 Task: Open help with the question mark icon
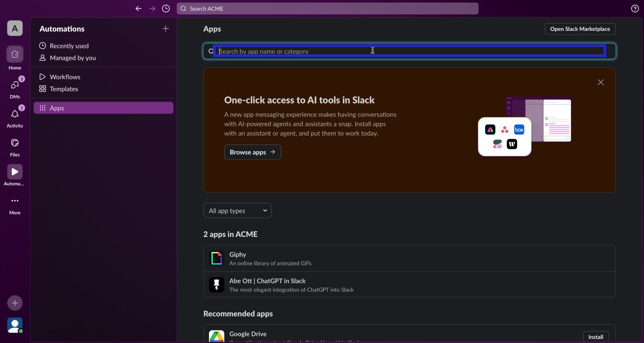(x=635, y=8)
